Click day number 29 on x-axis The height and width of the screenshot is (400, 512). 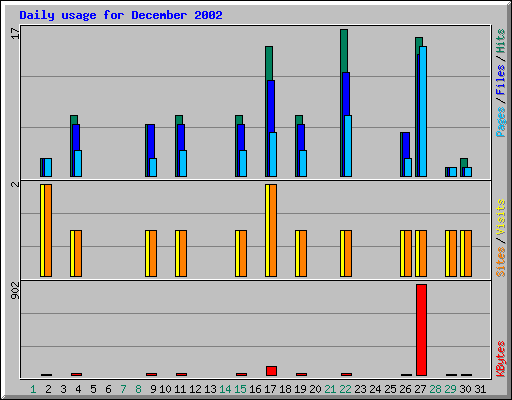click(x=450, y=389)
